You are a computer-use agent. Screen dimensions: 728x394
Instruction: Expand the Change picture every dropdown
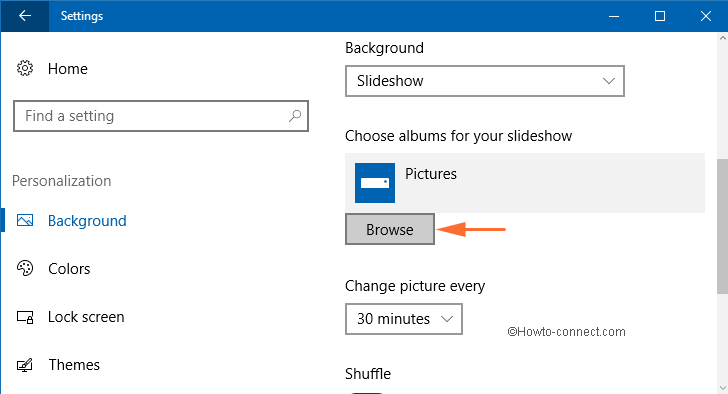(404, 319)
